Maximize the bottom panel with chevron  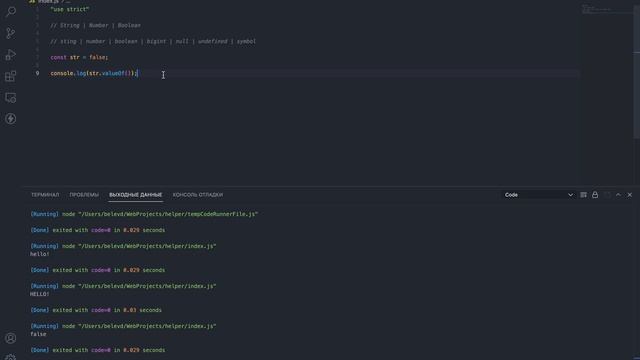click(618, 195)
